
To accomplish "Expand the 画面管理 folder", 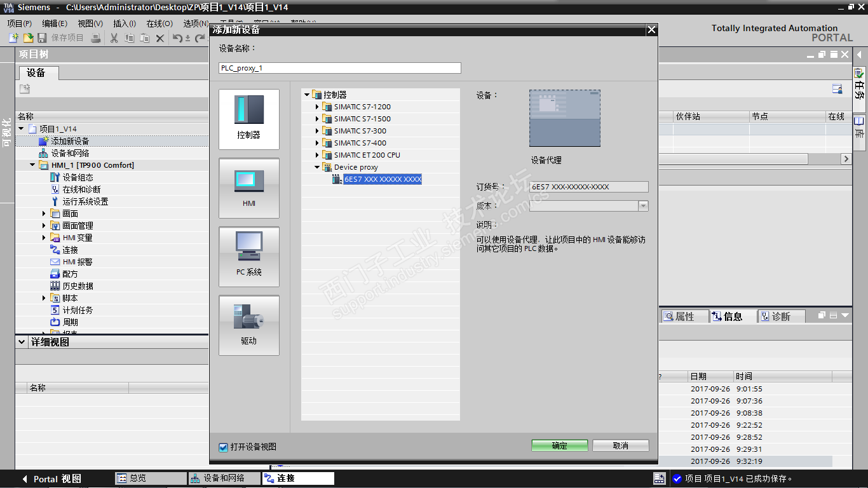I will click(x=44, y=226).
